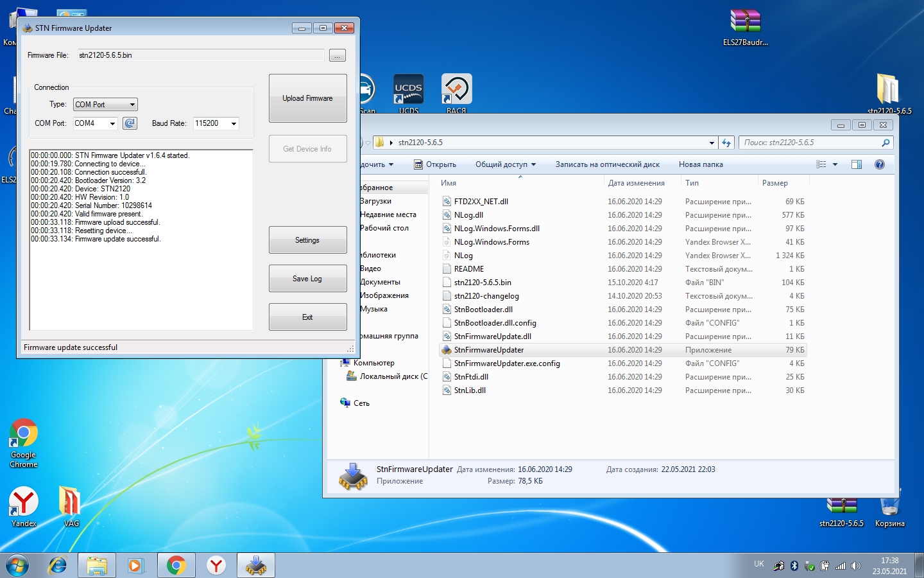The height and width of the screenshot is (578, 924).
Task: Click the firmware file browse button
Action: 337,56
